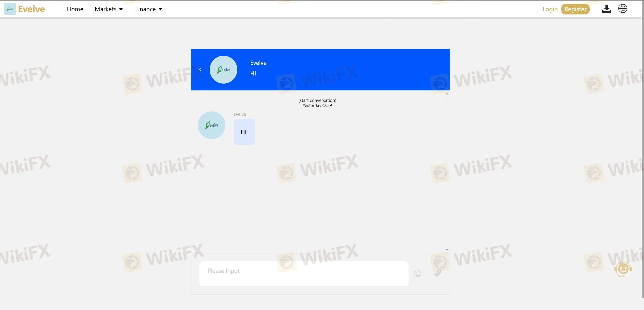
Task: Click the attachment paperclip icon in input bar
Action: click(x=437, y=273)
